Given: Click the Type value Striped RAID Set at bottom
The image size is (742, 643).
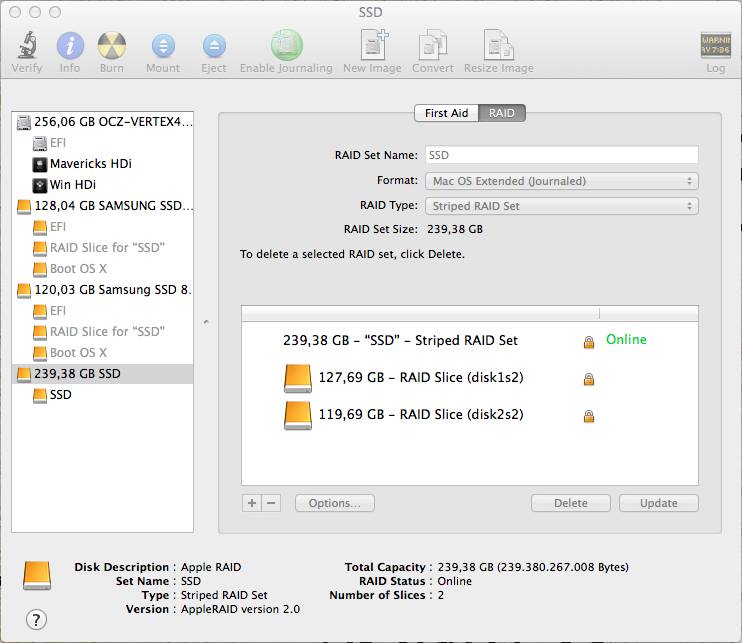Looking at the screenshot, I should [x=224, y=595].
